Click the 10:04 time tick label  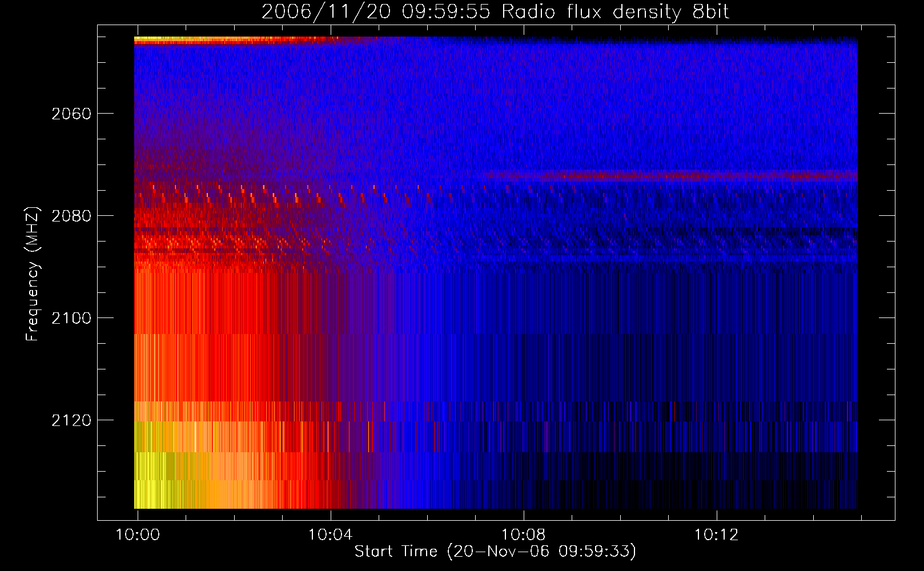tap(331, 534)
